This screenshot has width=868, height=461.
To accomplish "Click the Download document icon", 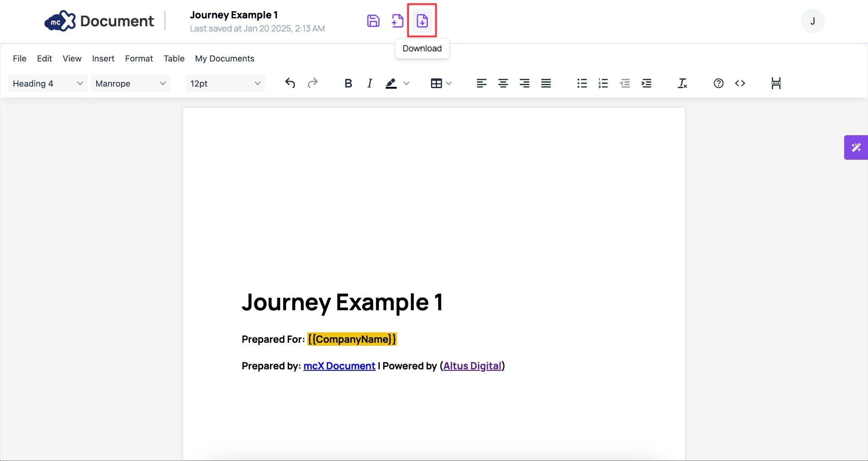I will coord(422,21).
